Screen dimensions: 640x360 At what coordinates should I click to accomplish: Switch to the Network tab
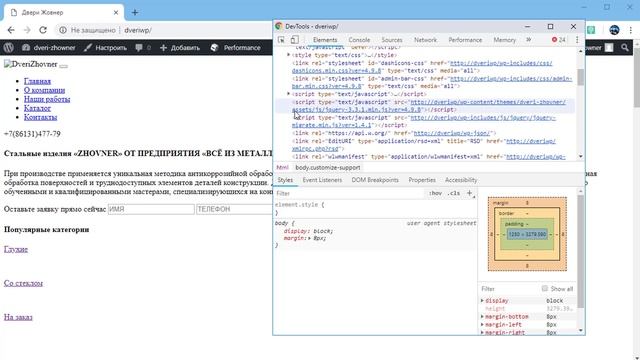coord(425,40)
